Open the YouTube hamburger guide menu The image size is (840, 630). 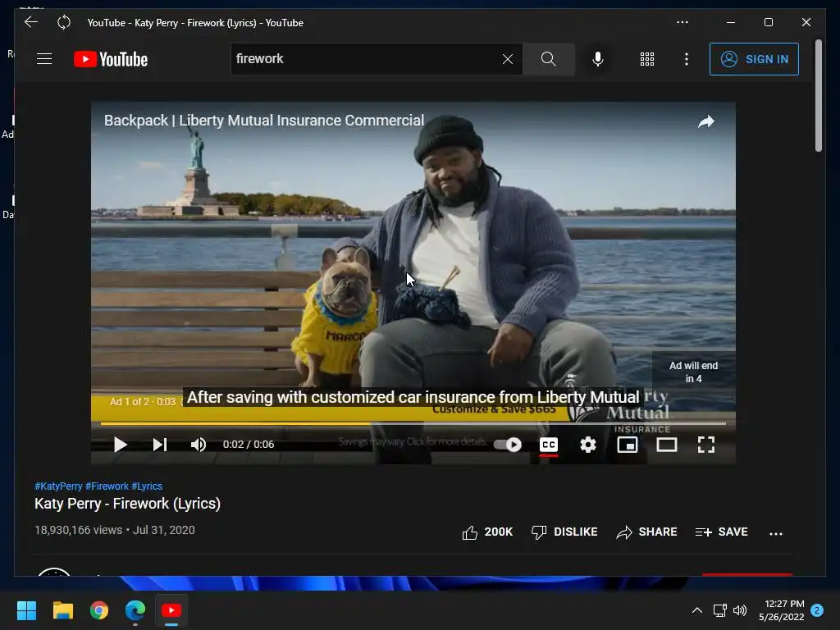tap(44, 59)
